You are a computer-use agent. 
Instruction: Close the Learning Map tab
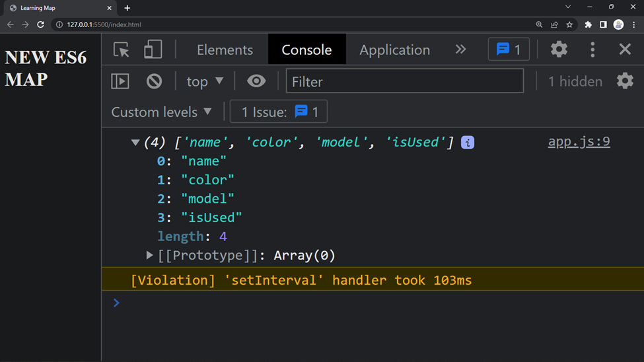click(109, 8)
